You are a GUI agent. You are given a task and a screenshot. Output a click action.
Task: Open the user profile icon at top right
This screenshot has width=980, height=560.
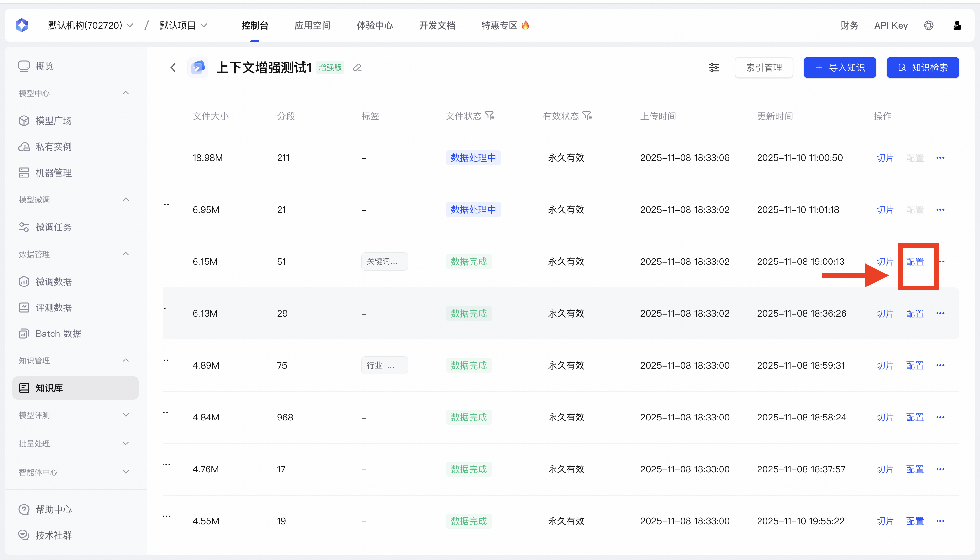coord(957,25)
